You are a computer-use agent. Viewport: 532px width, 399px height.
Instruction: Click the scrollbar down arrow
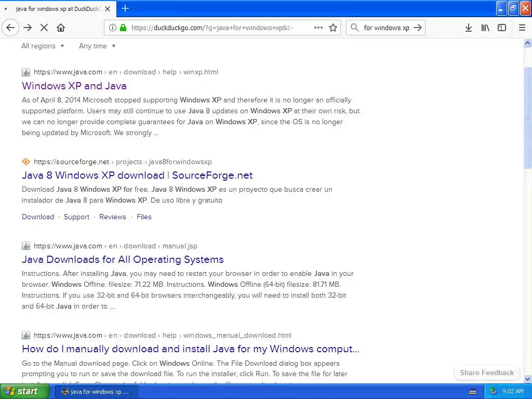[x=527, y=379]
